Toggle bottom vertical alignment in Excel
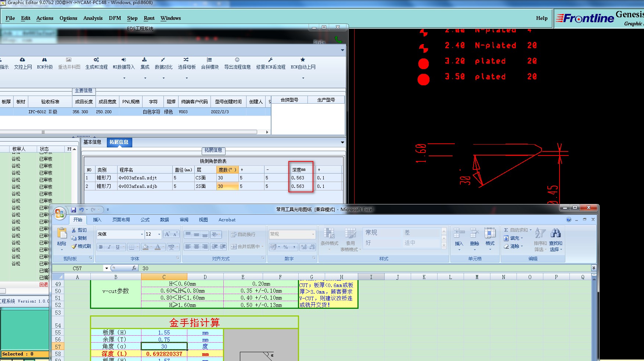Viewport: 644px width, 361px height. (205, 234)
